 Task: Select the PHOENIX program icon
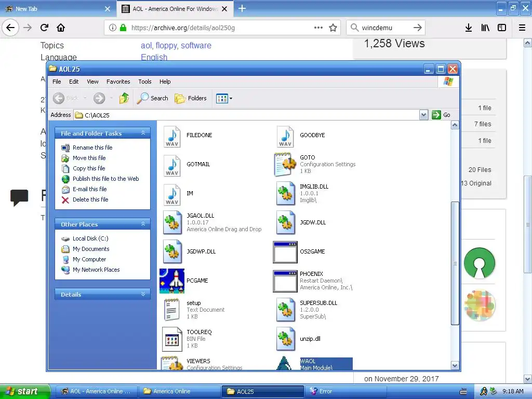tap(285, 281)
